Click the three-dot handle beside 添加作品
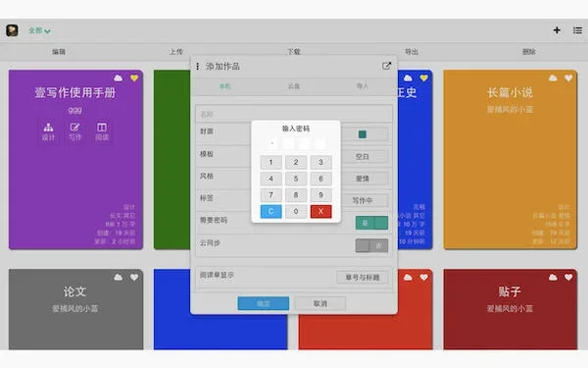 pyautogui.click(x=198, y=67)
